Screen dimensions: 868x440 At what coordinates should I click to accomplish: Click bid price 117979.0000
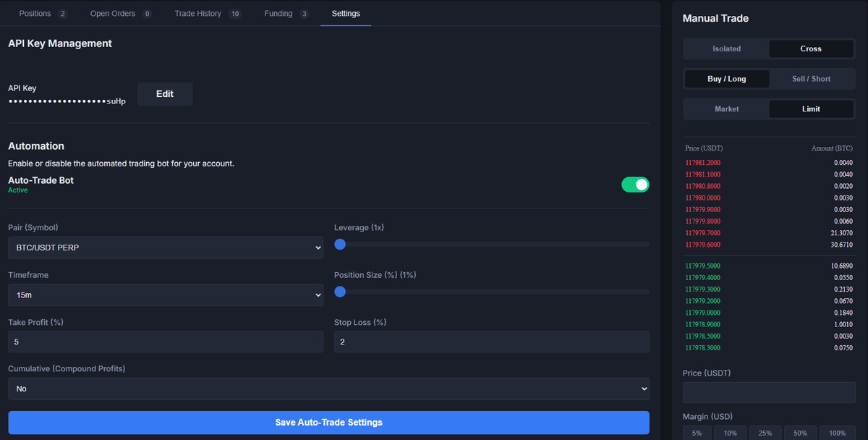(702, 313)
